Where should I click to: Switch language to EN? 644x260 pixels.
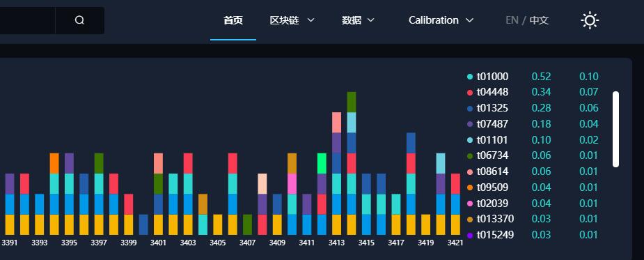click(x=512, y=20)
